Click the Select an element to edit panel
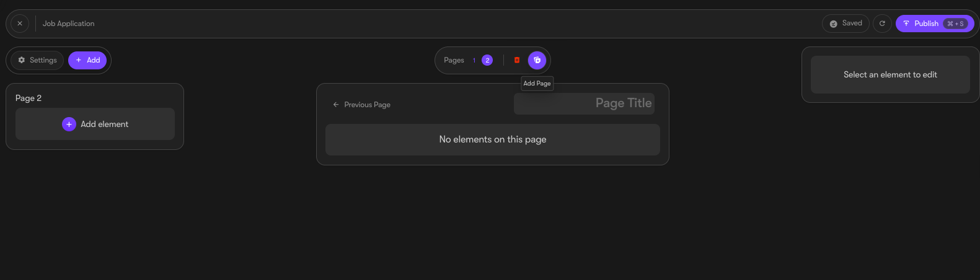Image resolution: width=980 pixels, height=280 pixels. [890, 74]
